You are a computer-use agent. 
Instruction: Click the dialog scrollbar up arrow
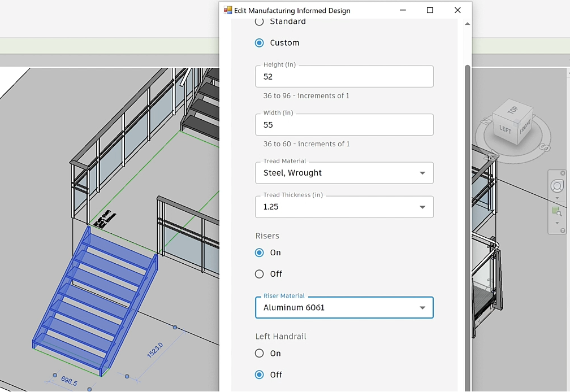[468, 24]
